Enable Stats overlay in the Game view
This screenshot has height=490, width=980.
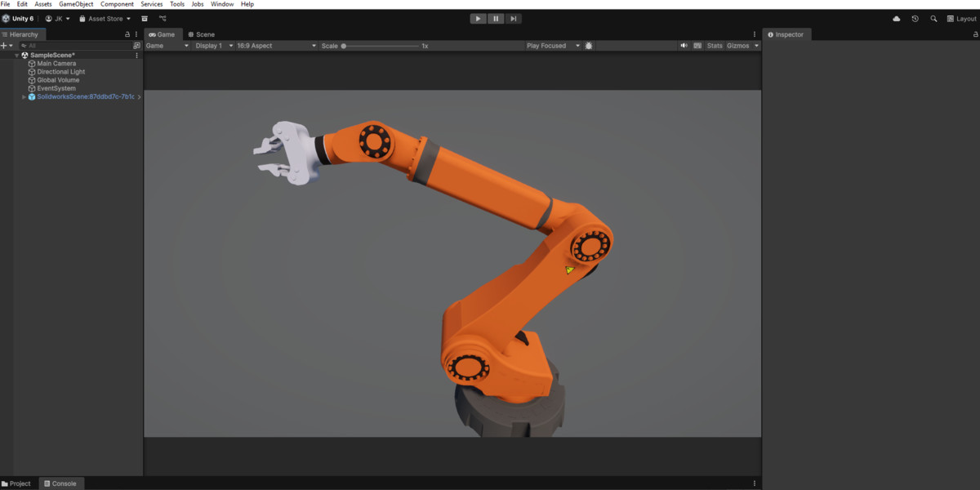point(714,46)
